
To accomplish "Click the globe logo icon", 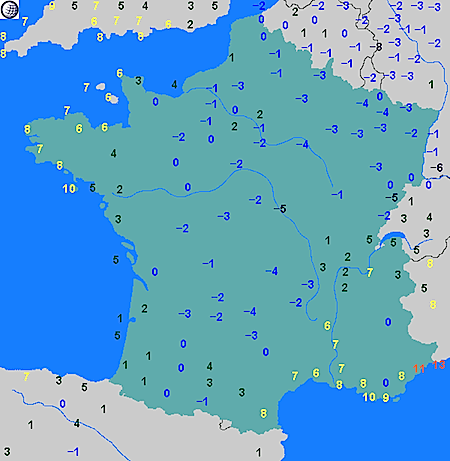I will [x=9, y=9].
